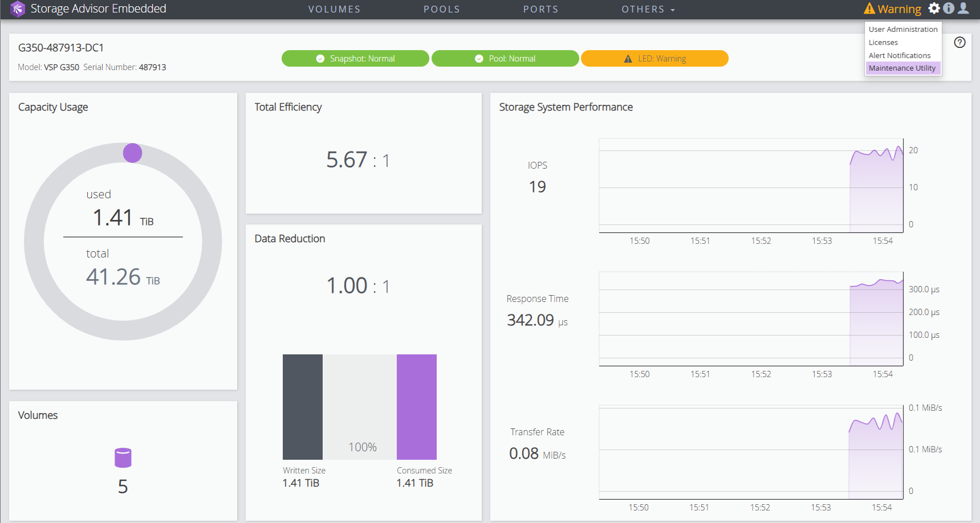Click the Snapshot: Normal status button

pyautogui.click(x=355, y=59)
